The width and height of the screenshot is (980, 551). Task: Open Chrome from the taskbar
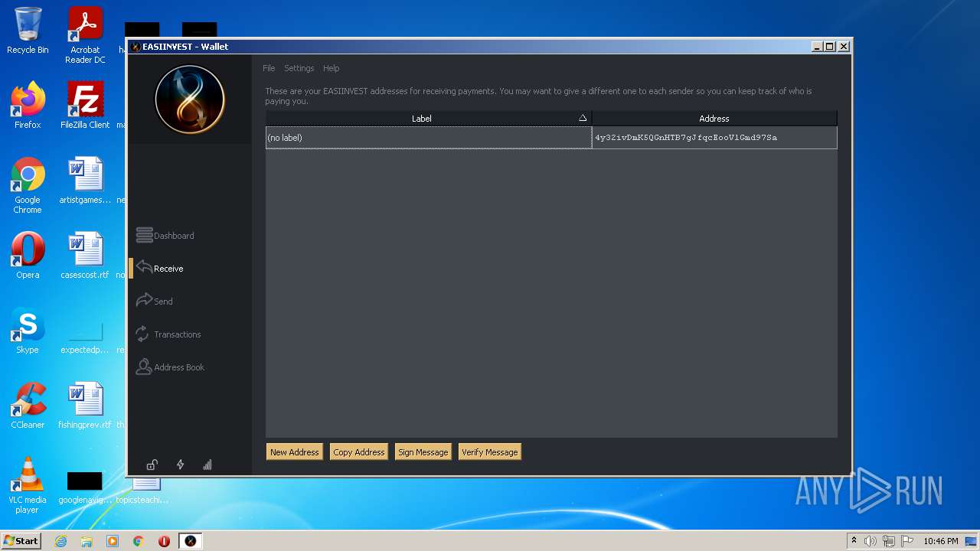[x=138, y=541]
